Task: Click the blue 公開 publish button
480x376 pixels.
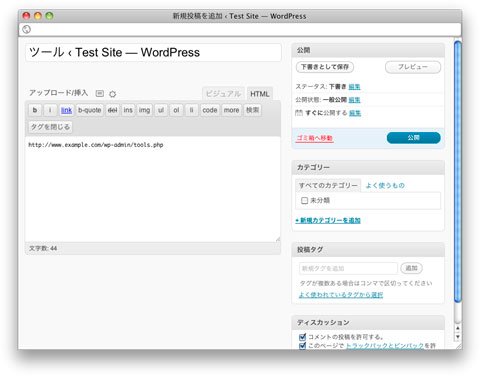Action: [x=414, y=138]
